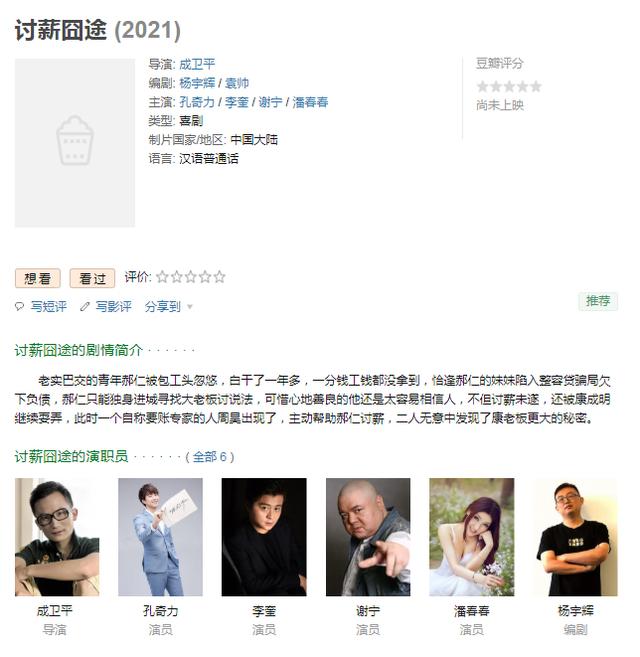This screenshot has width=640, height=657.
Task: Open actor 谢宁's photo thumbnail
Action: coord(368,537)
